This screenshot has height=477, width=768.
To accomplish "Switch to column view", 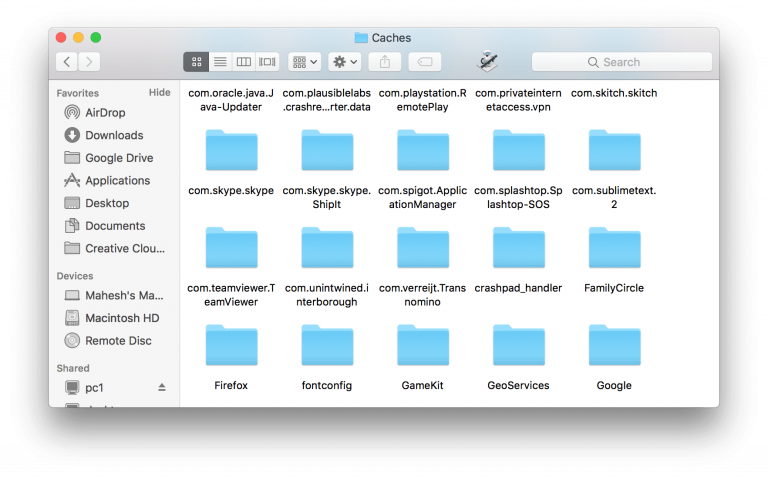I will coord(243,62).
